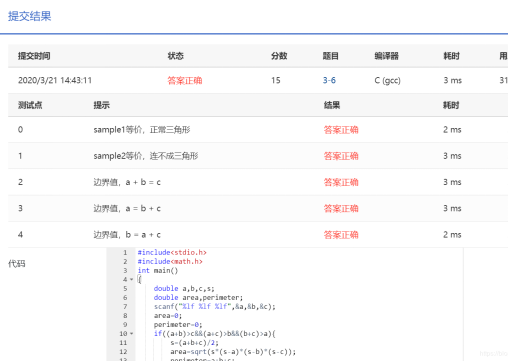Click the compiler cell C (gcc)
The image size is (508, 362).
click(x=387, y=80)
